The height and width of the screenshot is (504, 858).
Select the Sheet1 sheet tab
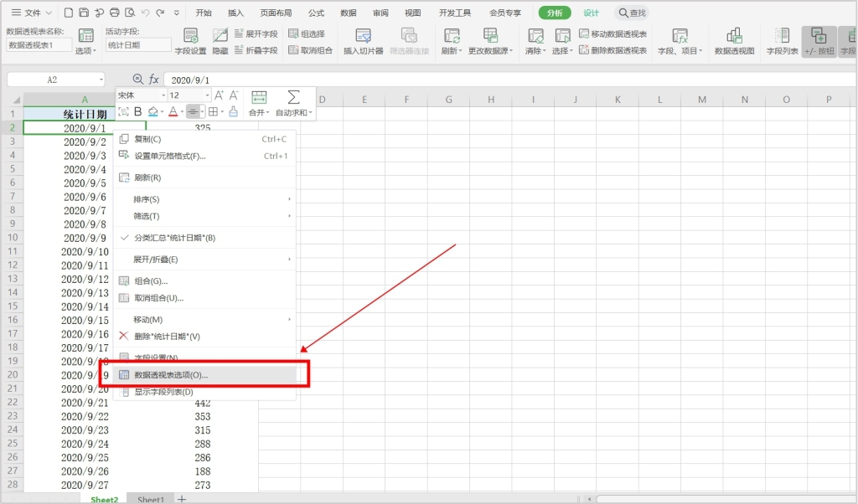(151, 499)
